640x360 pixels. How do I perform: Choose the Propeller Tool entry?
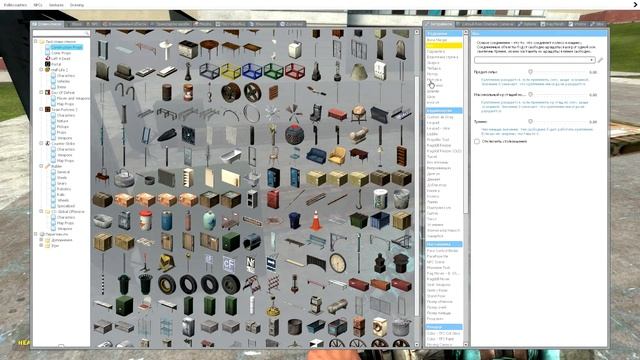(438, 140)
